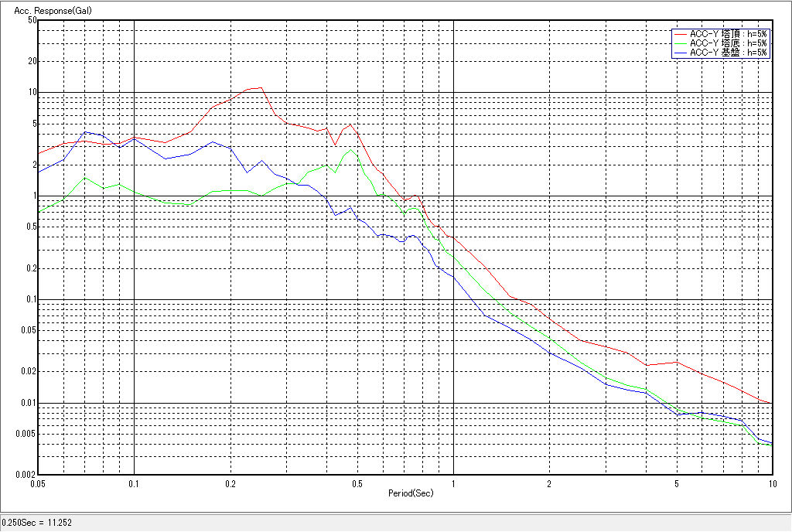Click the 0.002 label on the response axis
The width and height of the screenshot is (792, 532).
(x=26, y=474)
